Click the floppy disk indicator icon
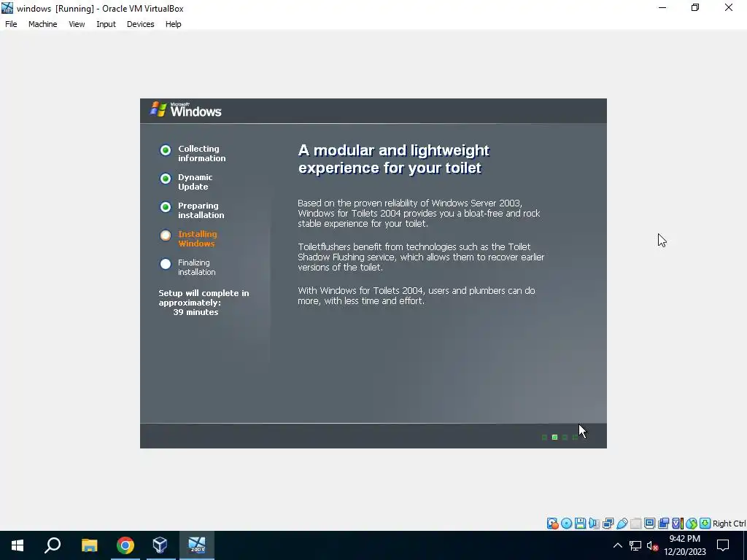The height and width of the screenshot is (560, 747). coord(580,524)
